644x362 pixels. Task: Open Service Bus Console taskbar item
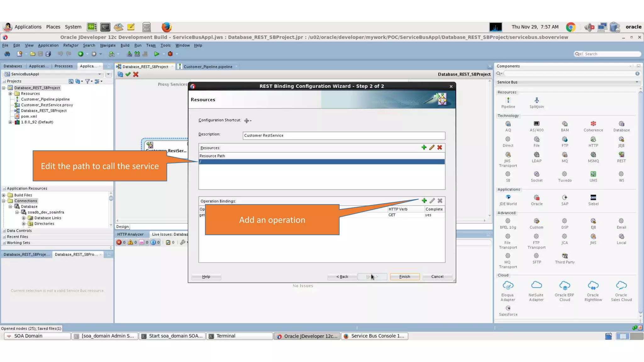pos(375,336)
